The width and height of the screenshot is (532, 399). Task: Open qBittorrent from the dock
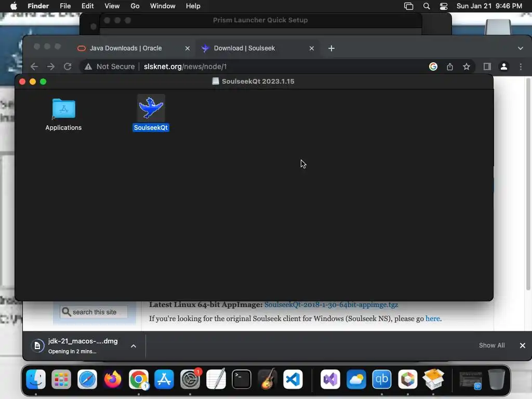click(382, 379)
